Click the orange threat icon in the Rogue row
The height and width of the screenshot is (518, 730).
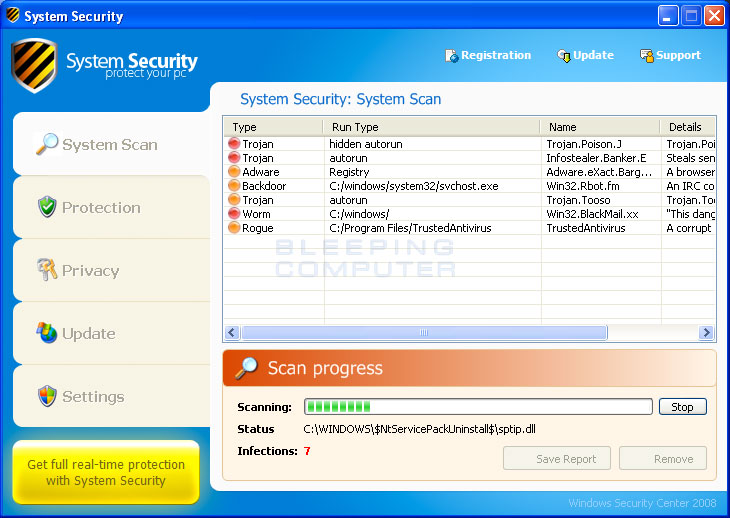point(234,227)
